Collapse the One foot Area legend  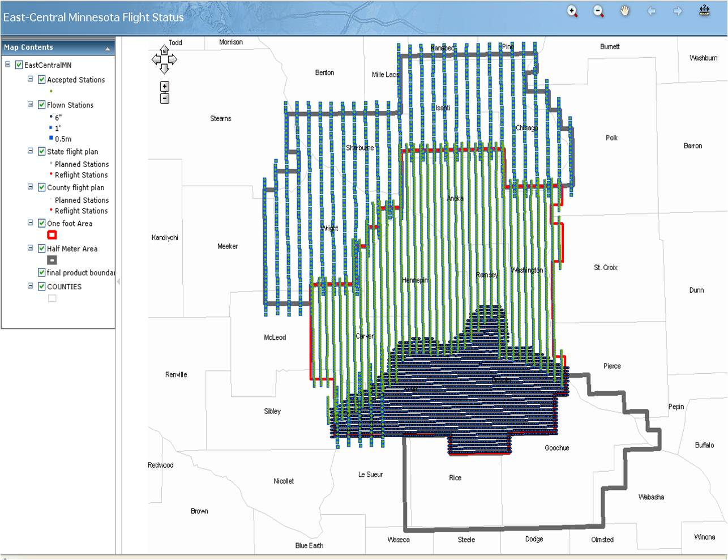[31, 223]
